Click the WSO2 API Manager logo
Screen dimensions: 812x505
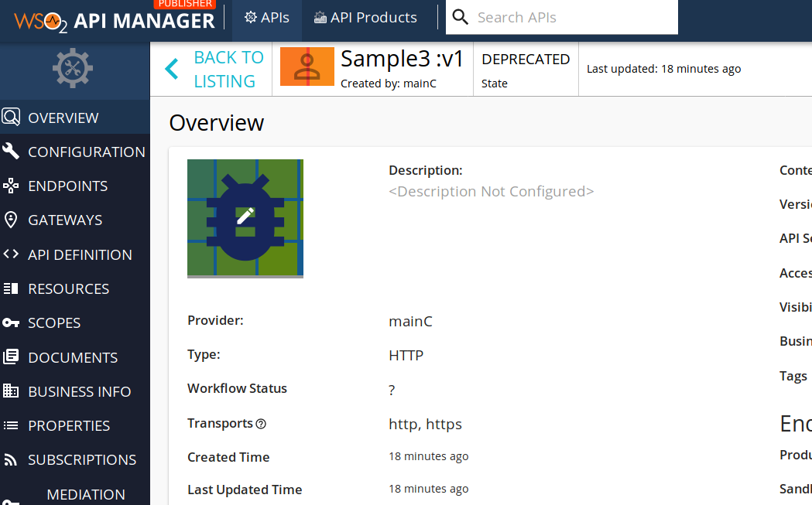click(111, 21)
